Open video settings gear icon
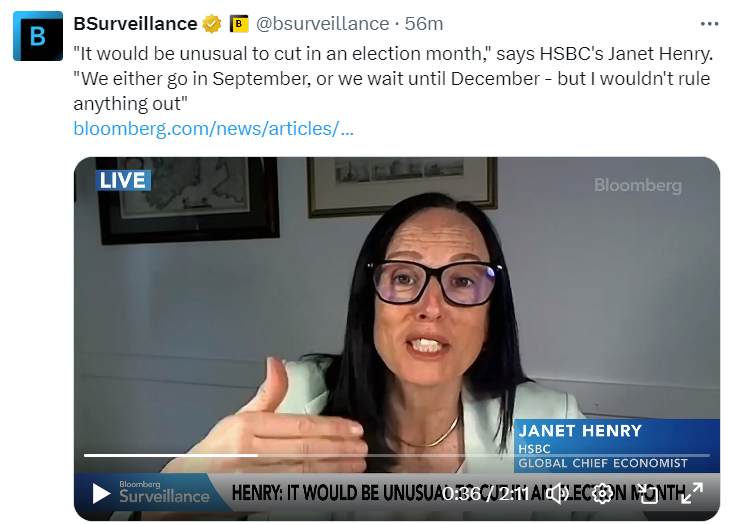Image resolution: width=734 pixels, height=524 pixels. (x=602, y=494)
